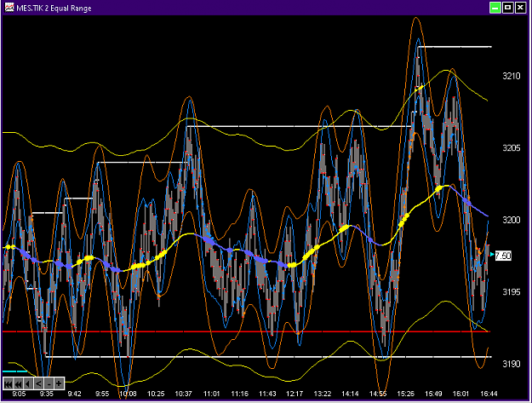Screen dimensions: 532x403
Task: Zoom out with the minus button
Action: click(49, 384)
